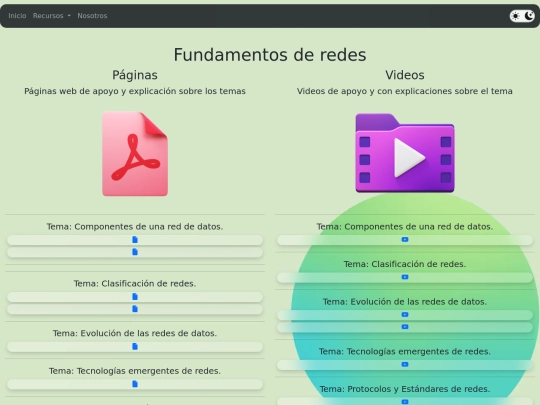The height and width of the screenshot is (405, 540).
Task: Click Videos 'Tema: Clasificación de redes' label
Action: click(405, 264)
